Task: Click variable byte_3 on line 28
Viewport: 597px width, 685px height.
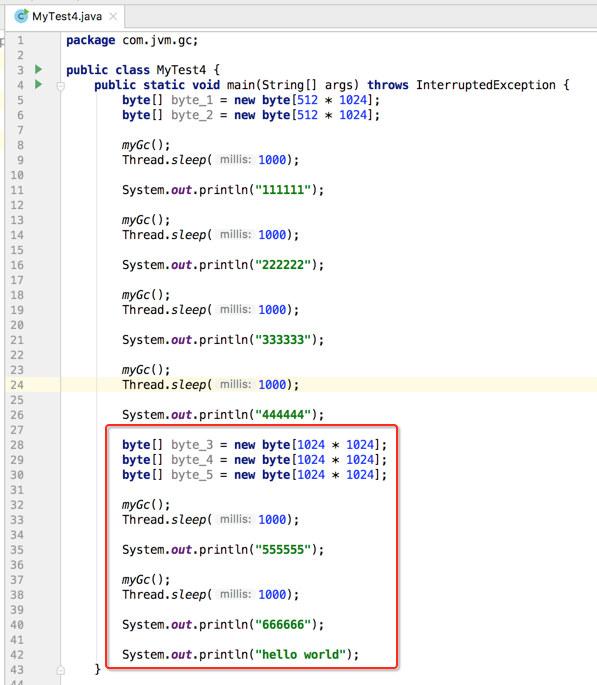Action: tap(192, 445)
